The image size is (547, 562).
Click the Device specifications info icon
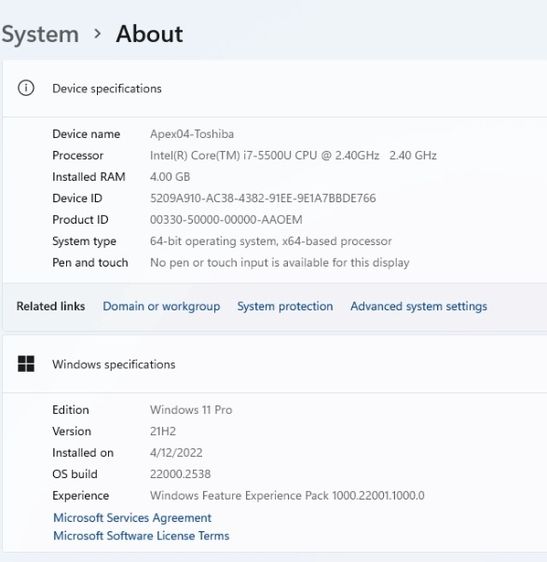tap(26, 88)
